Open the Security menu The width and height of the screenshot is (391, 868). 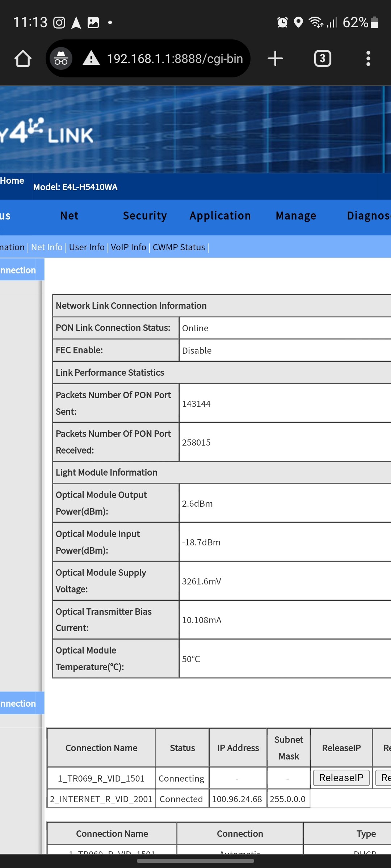pyautogui.click(x=145, y=216)
